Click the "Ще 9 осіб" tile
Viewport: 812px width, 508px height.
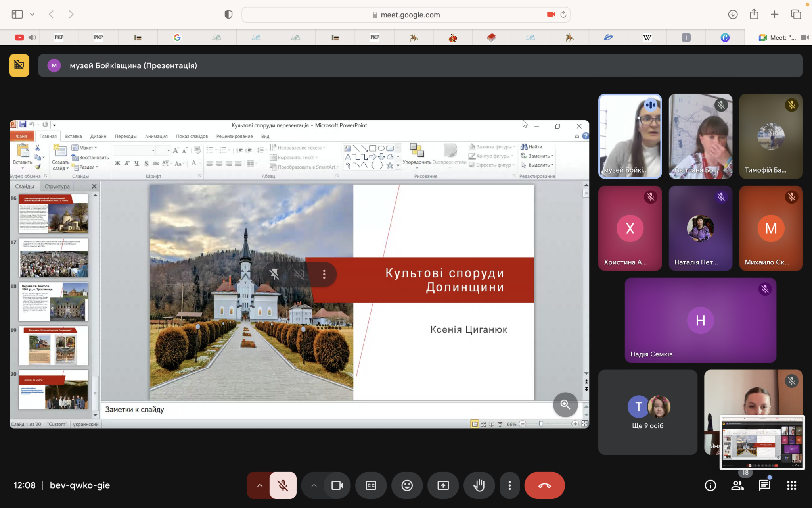coord(647,412)
